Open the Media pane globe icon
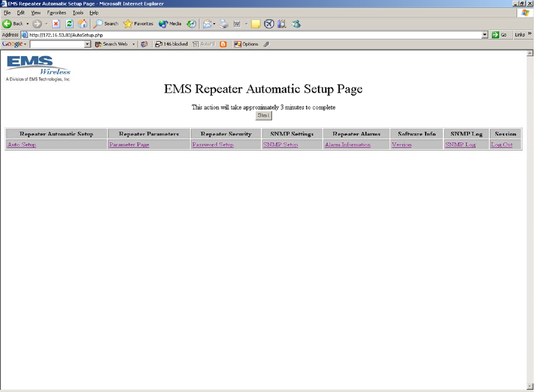The height and width of the screenshot is (392, 534). coord(170,24)
